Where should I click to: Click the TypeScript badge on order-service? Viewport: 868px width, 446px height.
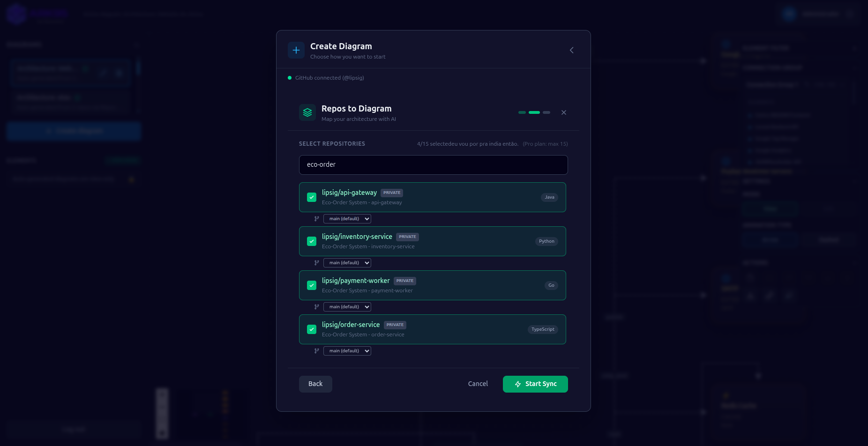(543, 329)
